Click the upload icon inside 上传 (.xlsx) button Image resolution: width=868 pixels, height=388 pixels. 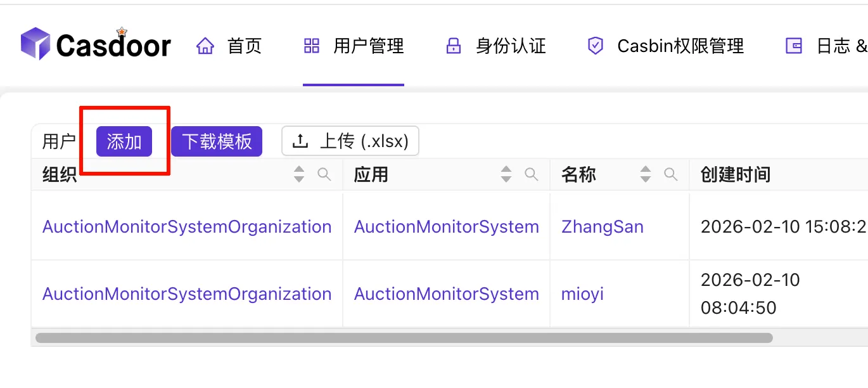coord(300,141)
